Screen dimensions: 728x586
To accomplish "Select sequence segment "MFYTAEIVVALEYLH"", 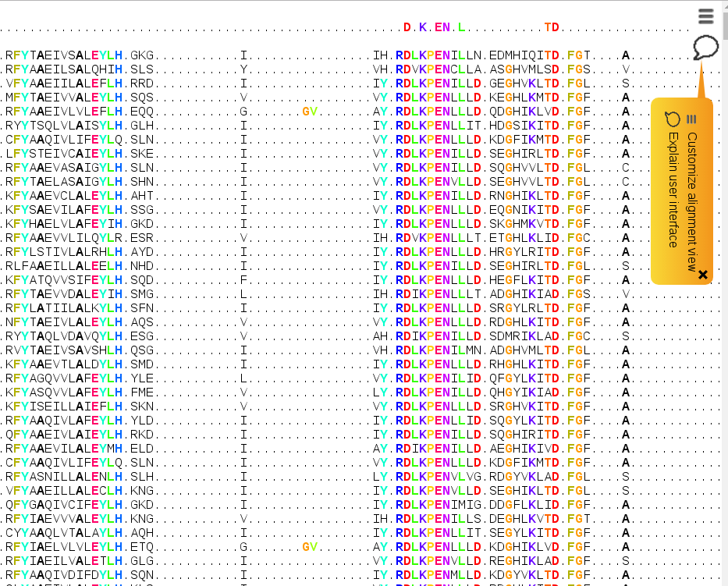I will [x=64, y=98].
